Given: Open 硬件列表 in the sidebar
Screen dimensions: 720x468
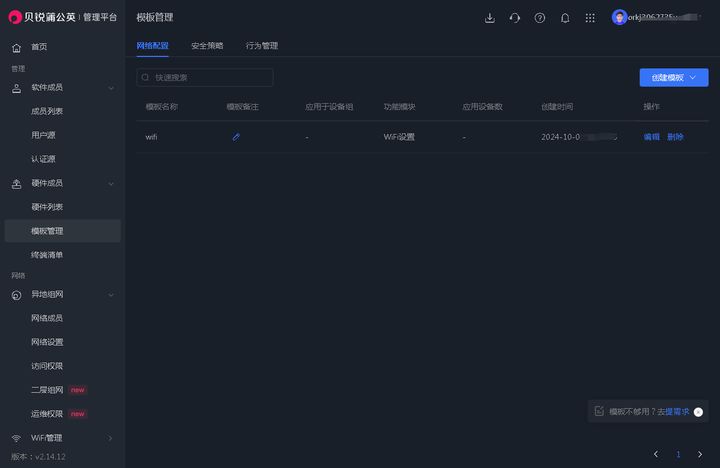Looking at the screenshot, I should pyautogui.click(x=47, y=207).
